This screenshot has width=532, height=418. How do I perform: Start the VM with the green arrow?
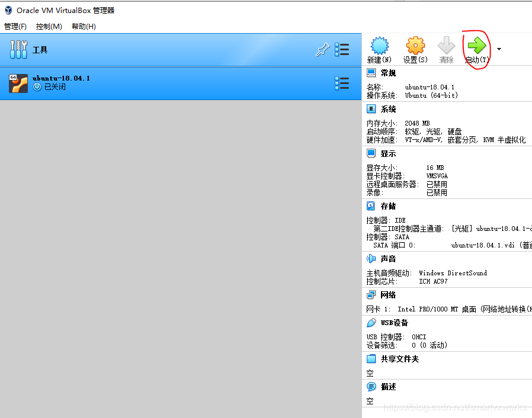(477, 46)
